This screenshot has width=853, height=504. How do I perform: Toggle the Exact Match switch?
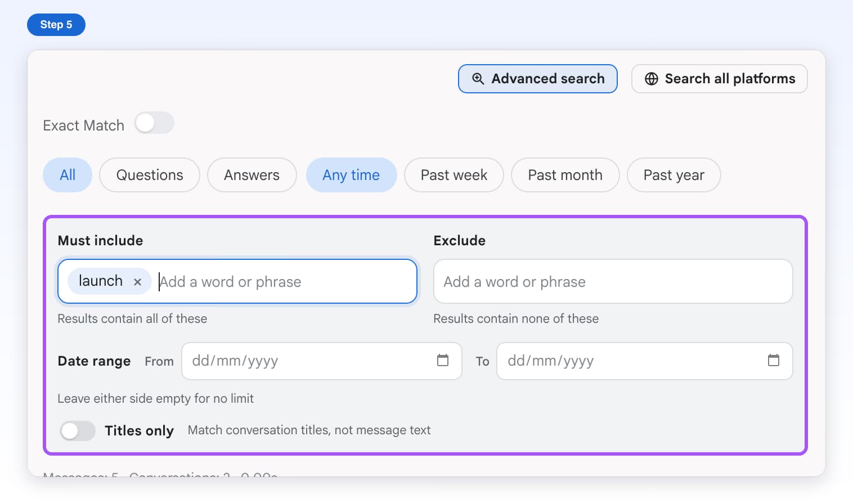[x=154, y=123]
